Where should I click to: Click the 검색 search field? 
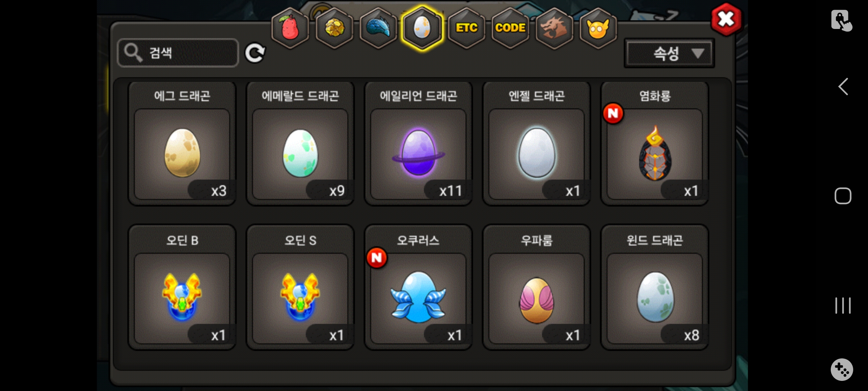pos(178,53)
